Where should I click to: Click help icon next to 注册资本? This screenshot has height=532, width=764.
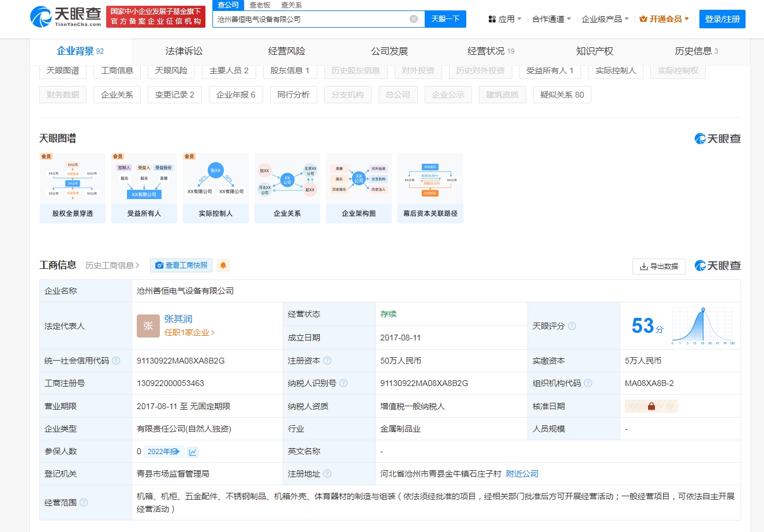327,361
